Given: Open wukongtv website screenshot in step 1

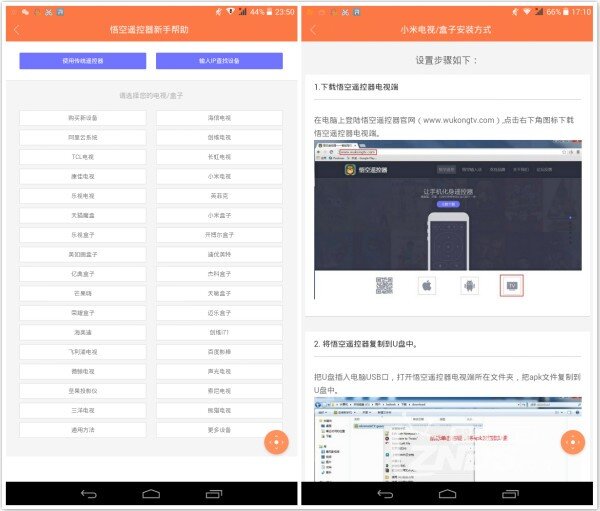Looking at the screenshot, I should [448, 220].
